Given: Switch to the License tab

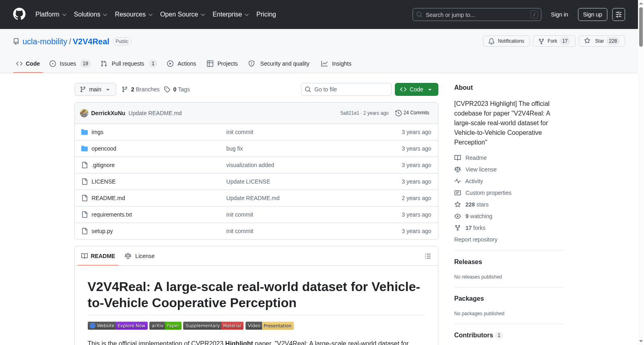Looking at the screenshot, I should point(140,256).
